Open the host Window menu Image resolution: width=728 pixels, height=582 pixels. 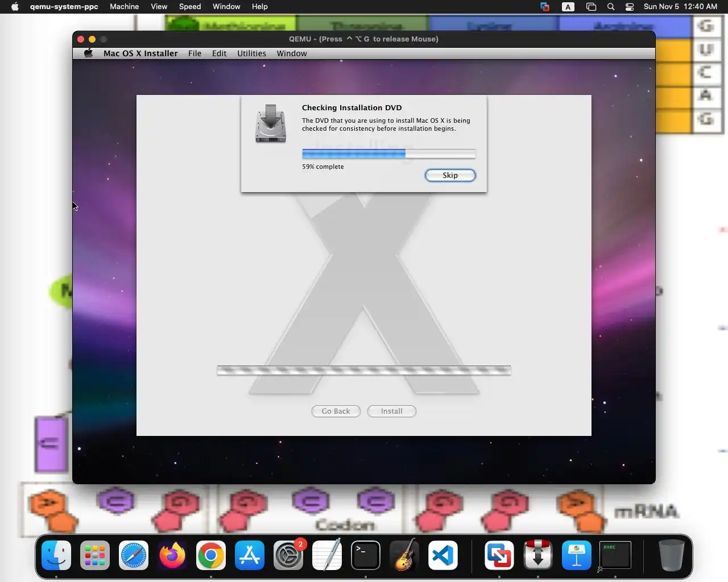[226, 6]
